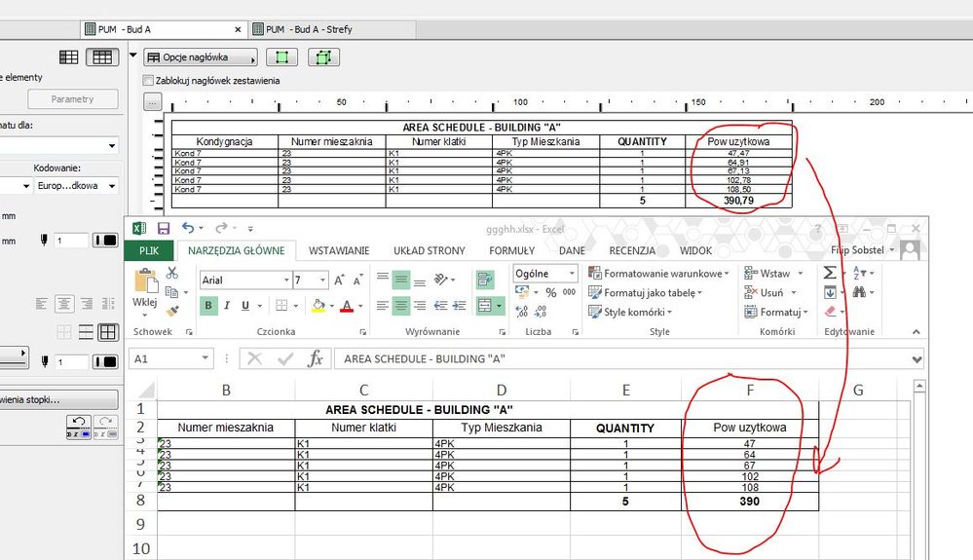Image resolution: width=973 pixels, height=560 pixels.
Task: Click the Formatuj cells button
Action: tap(776, 312)
